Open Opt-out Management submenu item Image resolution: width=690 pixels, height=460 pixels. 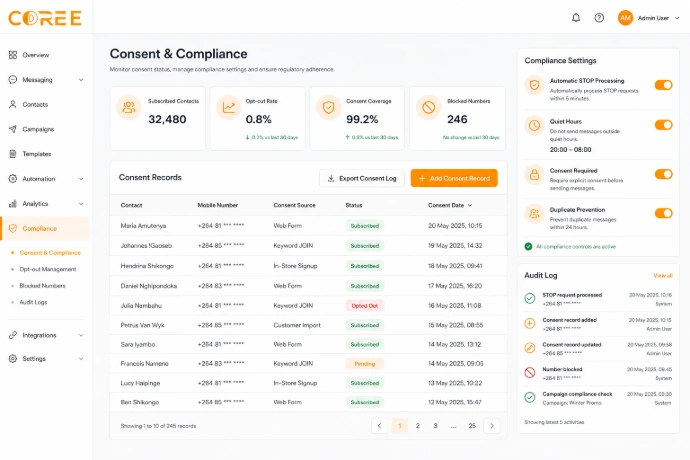(x=48, y=269)
